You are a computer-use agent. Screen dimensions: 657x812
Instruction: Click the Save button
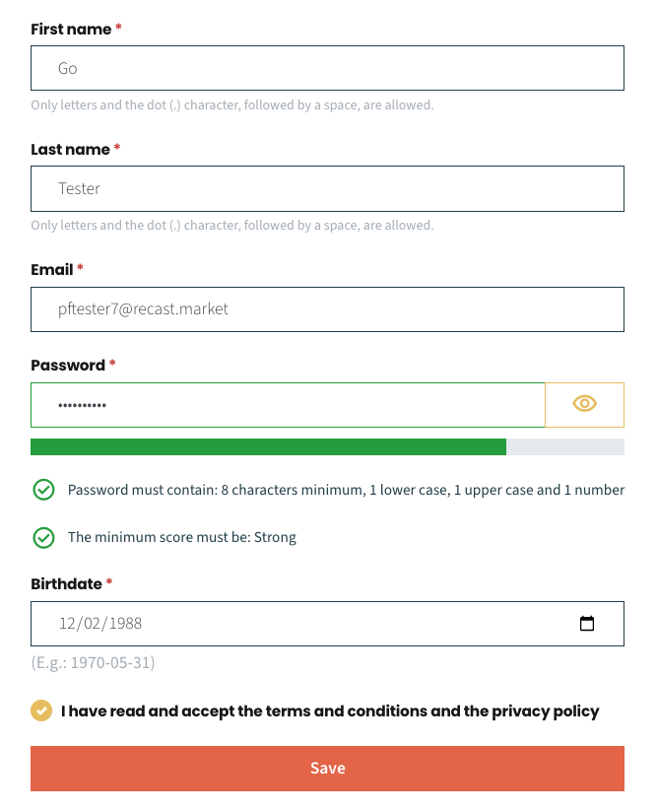tap(327, 769)
